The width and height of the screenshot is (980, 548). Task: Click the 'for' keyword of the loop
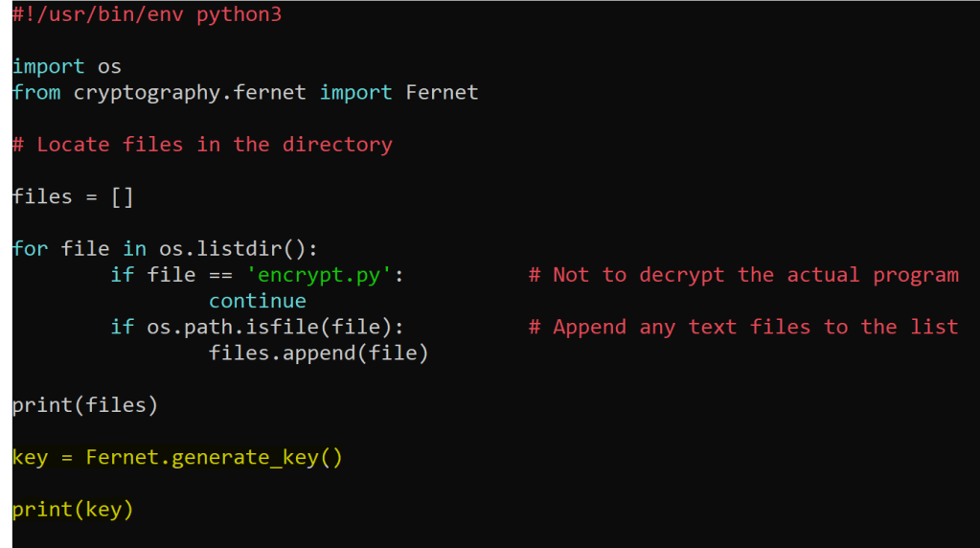(x=30, y=249)
